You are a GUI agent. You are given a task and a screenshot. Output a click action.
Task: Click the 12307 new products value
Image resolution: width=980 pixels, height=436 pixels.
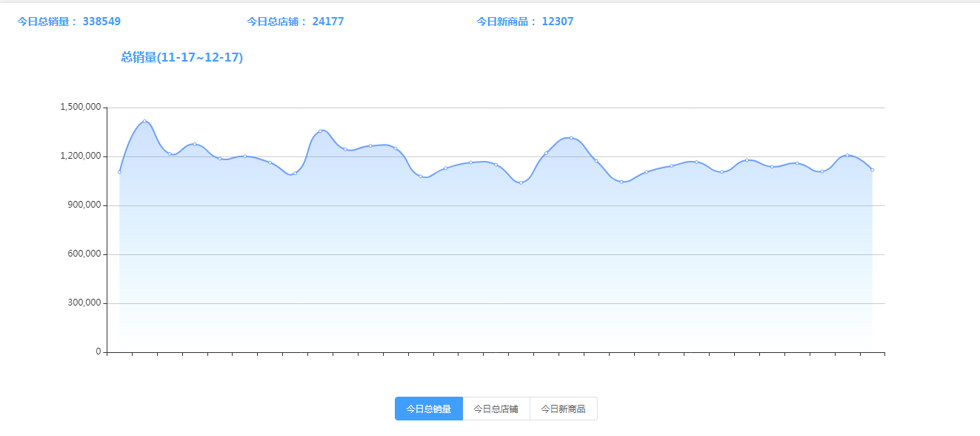coord(558,22)
